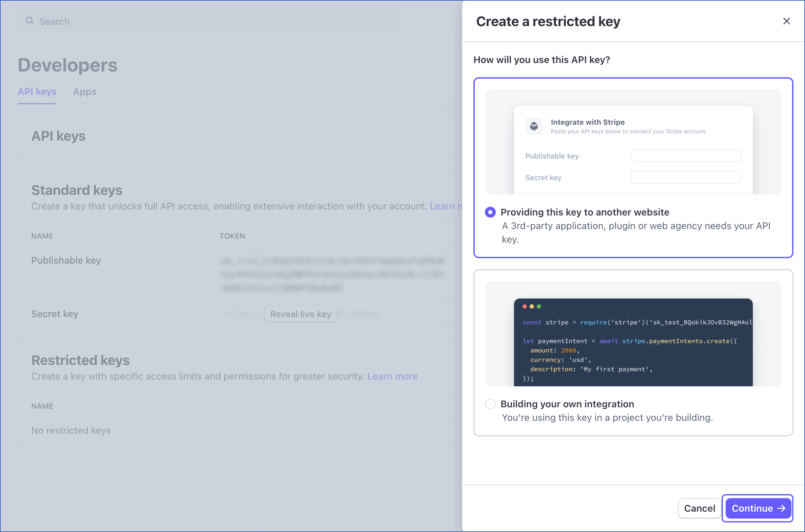The height and width of the screenshot is (532, 805).
Task: Click Reveal live key button
Action: pos(300,314)
